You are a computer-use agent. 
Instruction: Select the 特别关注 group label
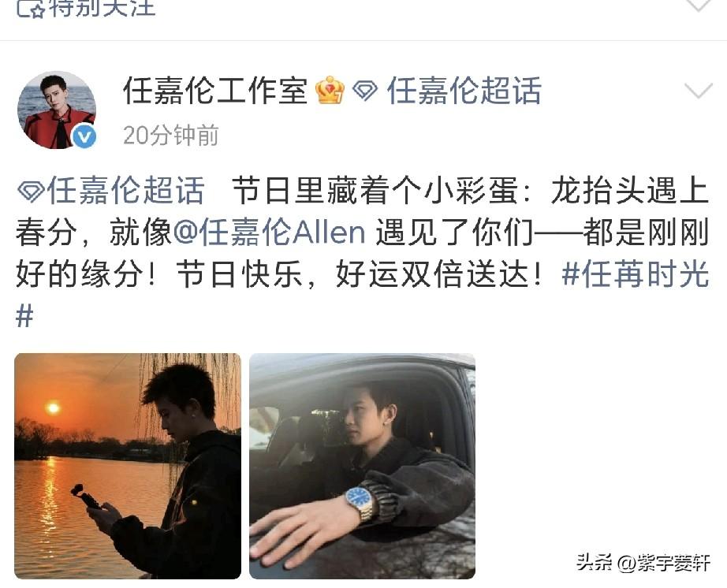(102, 8)
